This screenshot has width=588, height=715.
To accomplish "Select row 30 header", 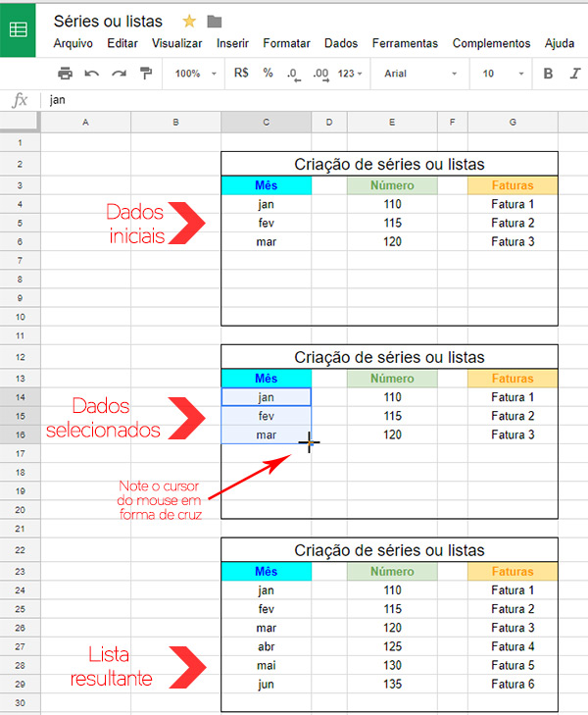I will point(20,702).
